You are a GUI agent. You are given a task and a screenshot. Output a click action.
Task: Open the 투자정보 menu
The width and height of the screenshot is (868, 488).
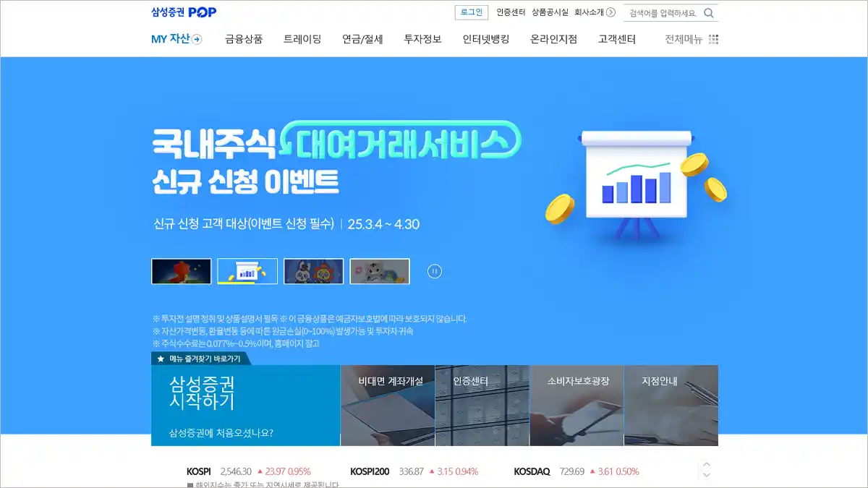422,40
